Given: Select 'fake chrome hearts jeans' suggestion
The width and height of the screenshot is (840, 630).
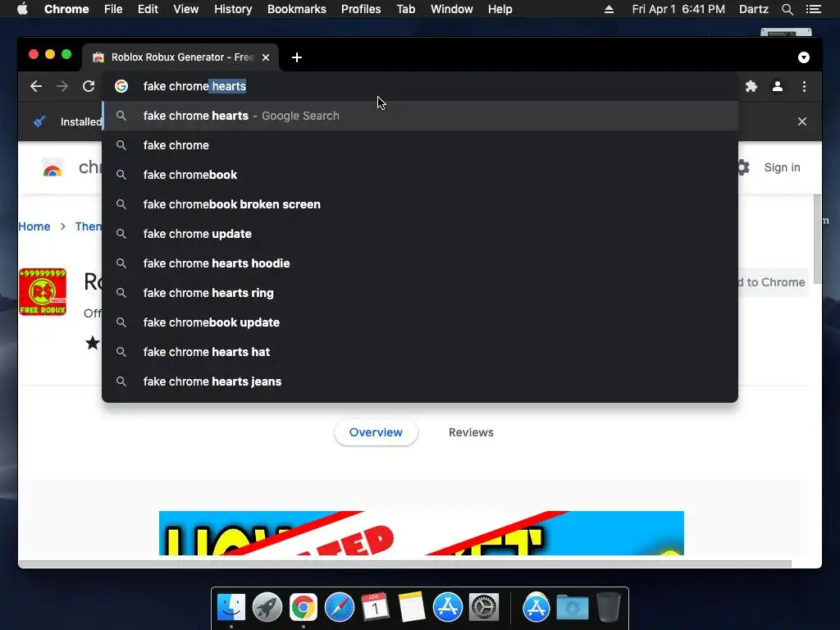Looking at the screenshot, I should click(x=420, y=381).
